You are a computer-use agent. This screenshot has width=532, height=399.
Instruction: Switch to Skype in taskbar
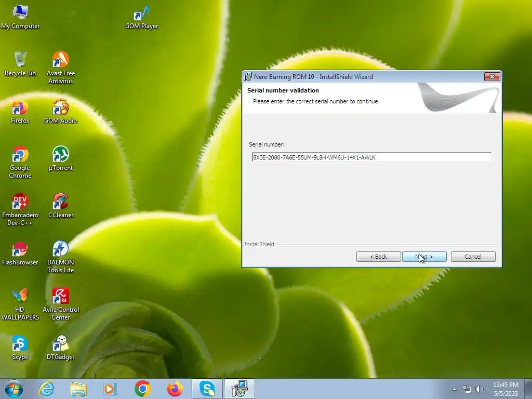click(x=207, y=389)
